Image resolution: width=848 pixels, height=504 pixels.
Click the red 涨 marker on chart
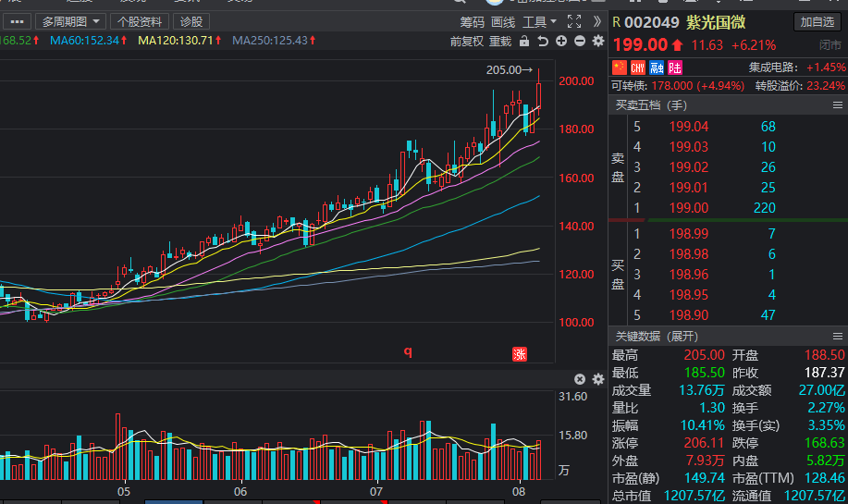[x=519, y=354]
